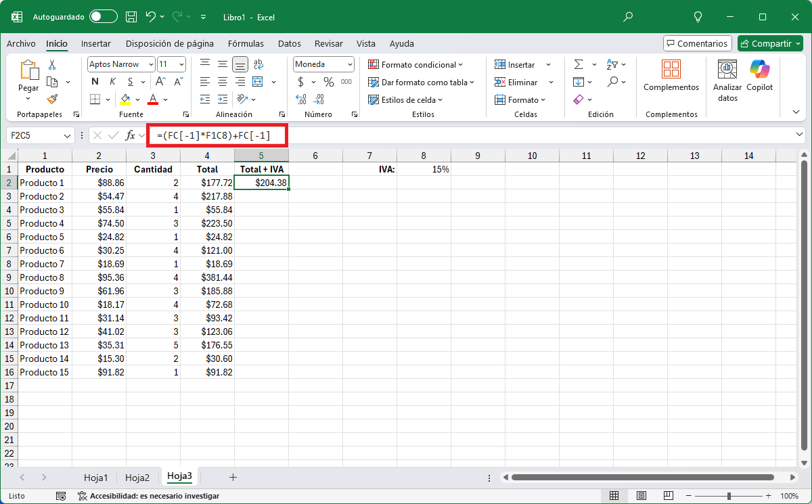Open the Vista tab
Viewport: 812px width, 504px height.
click(x=366, y=43)
